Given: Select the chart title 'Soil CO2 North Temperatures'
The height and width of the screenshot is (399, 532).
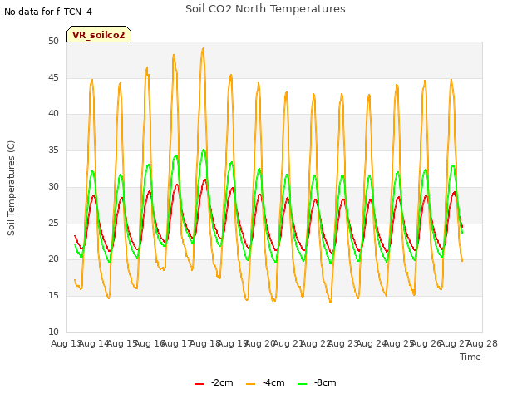Looking at the screenshot, I should pyautogui.click(x=265, y=9).
